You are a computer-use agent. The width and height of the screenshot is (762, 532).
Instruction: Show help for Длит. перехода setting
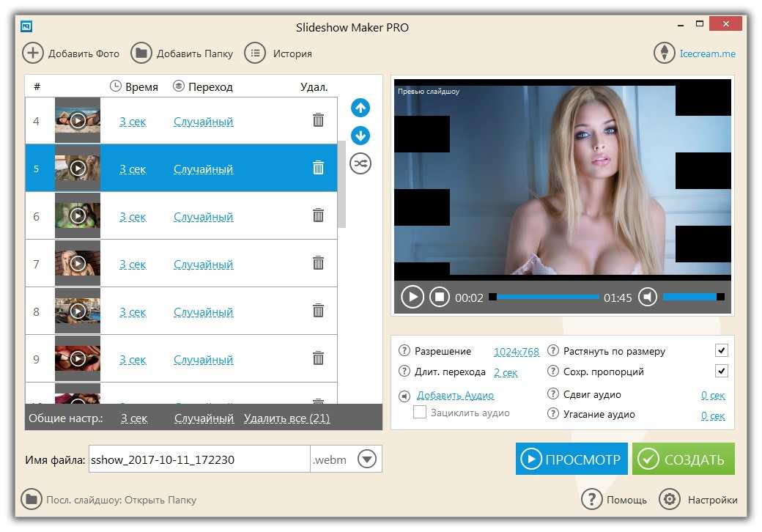pos(404,372)
